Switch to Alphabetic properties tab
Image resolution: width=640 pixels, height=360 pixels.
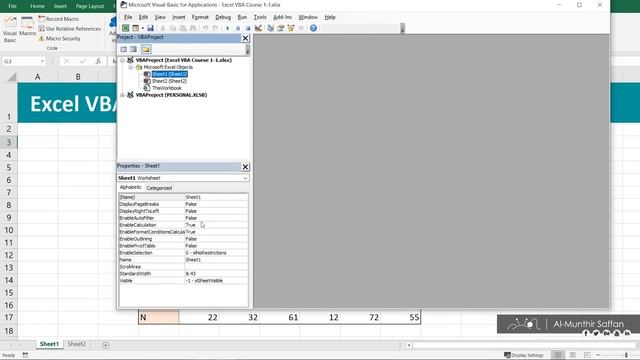click(131, 187)
